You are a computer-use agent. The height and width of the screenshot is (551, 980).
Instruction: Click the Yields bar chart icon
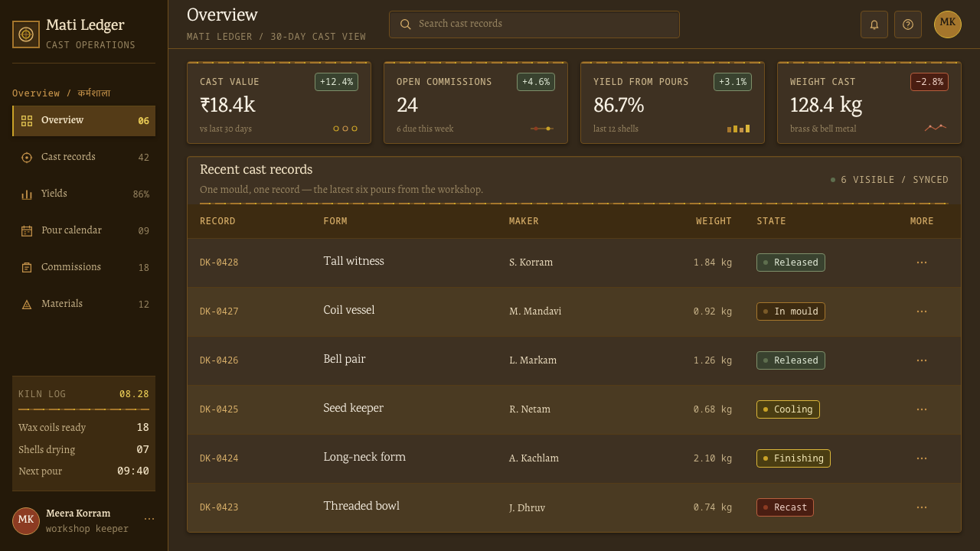point(27,194)
